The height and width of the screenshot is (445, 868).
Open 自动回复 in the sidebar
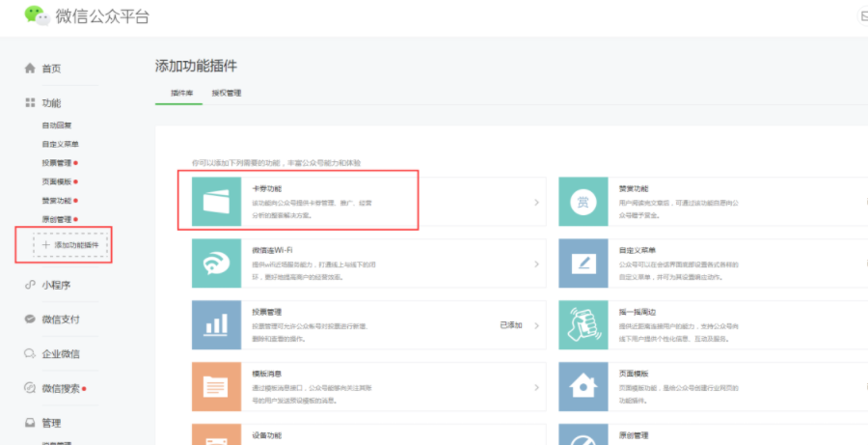click(57, 125)
